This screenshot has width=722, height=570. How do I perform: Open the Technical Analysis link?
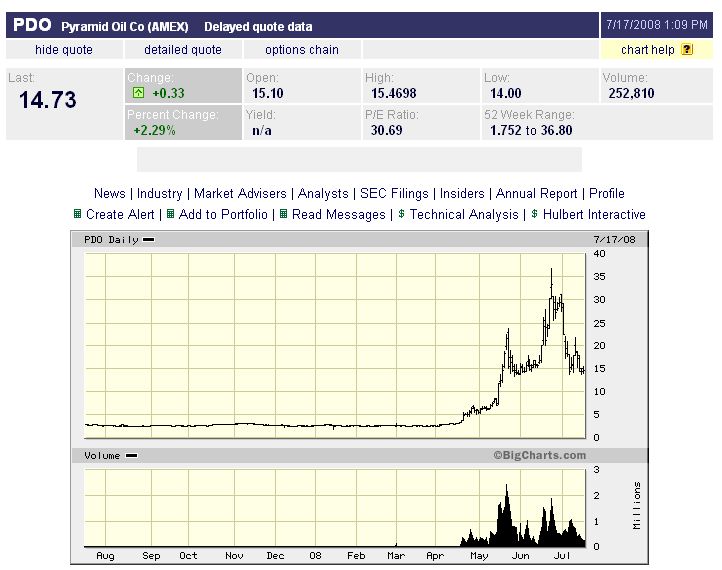464,215
